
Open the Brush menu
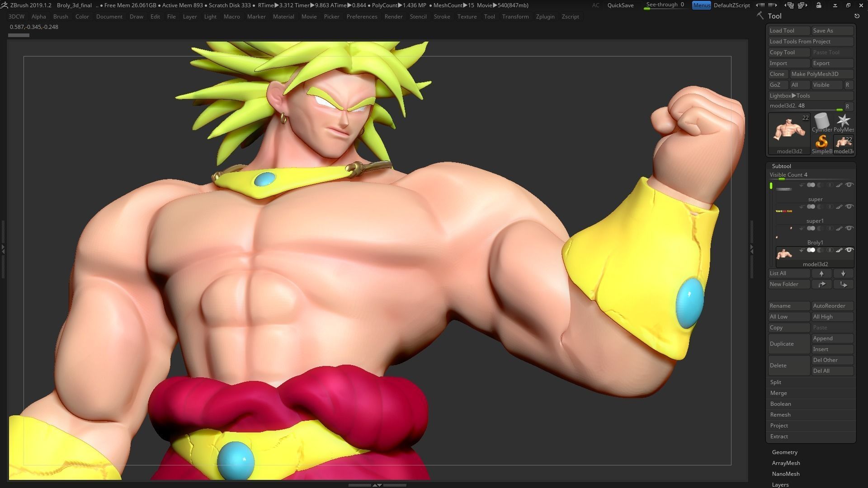tap(61, 17)
